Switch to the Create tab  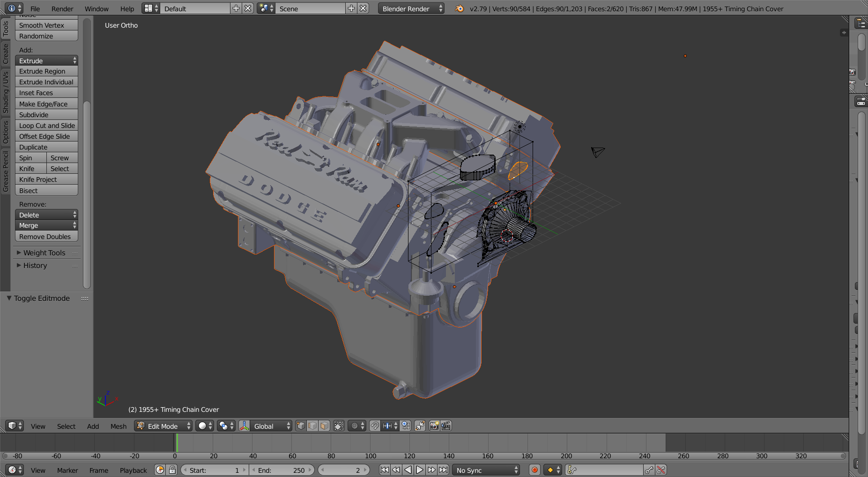(6, 53)
